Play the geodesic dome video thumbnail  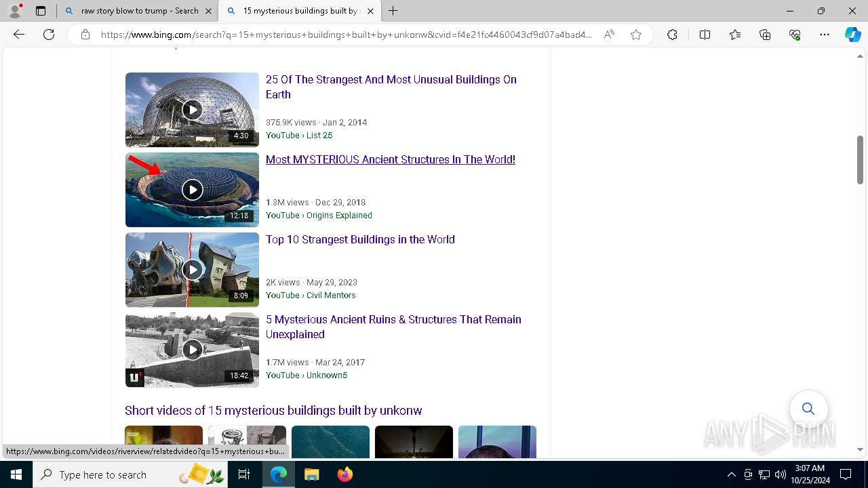click(192, 110)
